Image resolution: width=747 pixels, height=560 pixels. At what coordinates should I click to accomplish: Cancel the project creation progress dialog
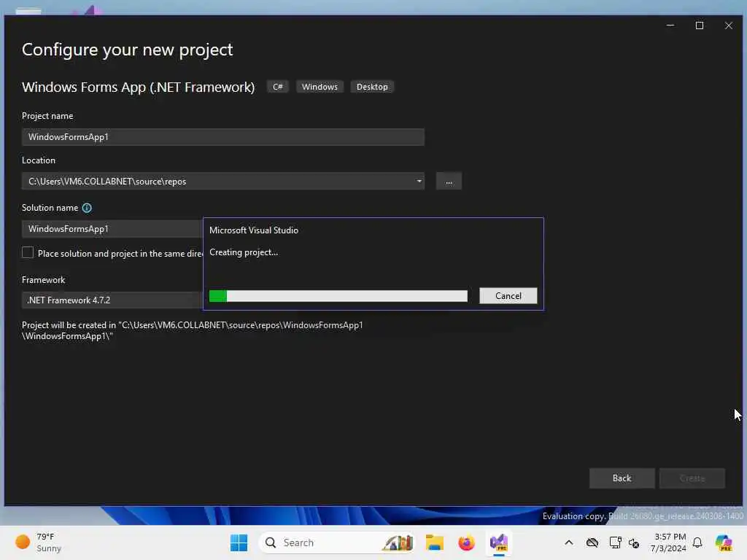[x=508, y=296]
